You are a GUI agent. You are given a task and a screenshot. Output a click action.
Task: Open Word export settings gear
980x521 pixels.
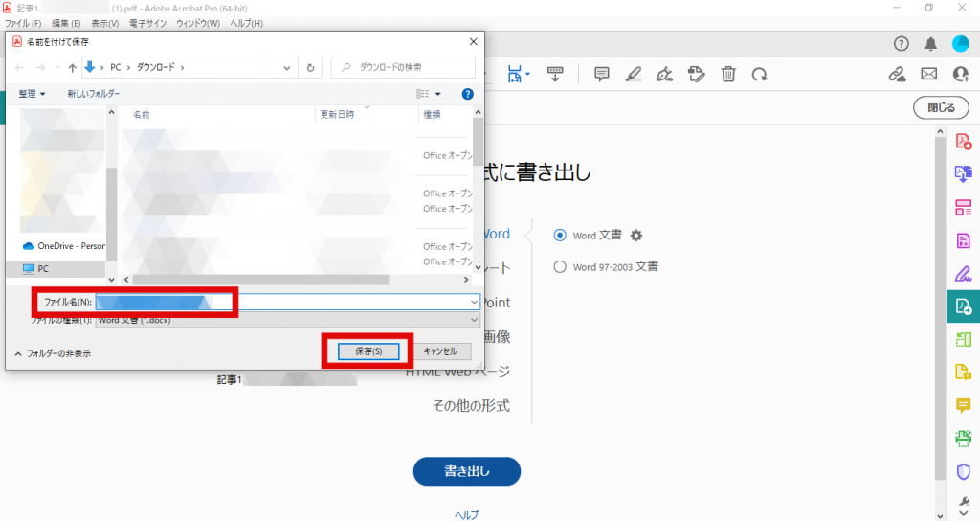pyautogui.click(x=636, y=236)
